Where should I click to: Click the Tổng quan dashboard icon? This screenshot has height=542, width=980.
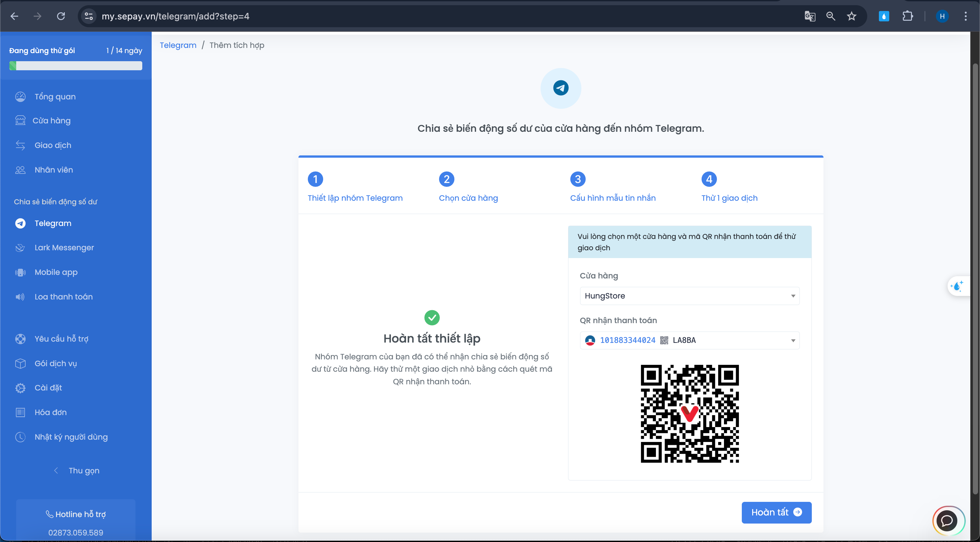(20, 96)
